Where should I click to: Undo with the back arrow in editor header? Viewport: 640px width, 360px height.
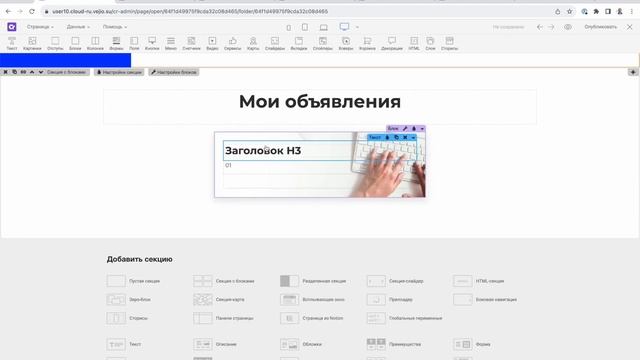click(540, 27)
